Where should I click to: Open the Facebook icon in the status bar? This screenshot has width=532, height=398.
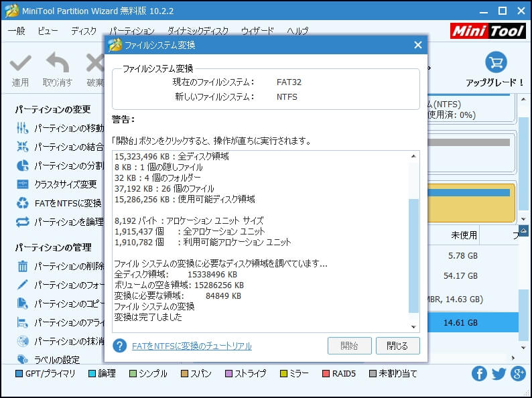pos(479,374)
